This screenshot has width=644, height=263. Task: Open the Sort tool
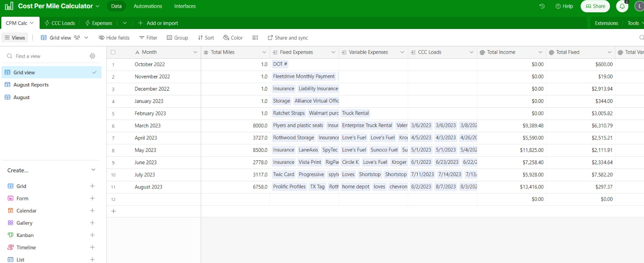click(x=206, y=37)
